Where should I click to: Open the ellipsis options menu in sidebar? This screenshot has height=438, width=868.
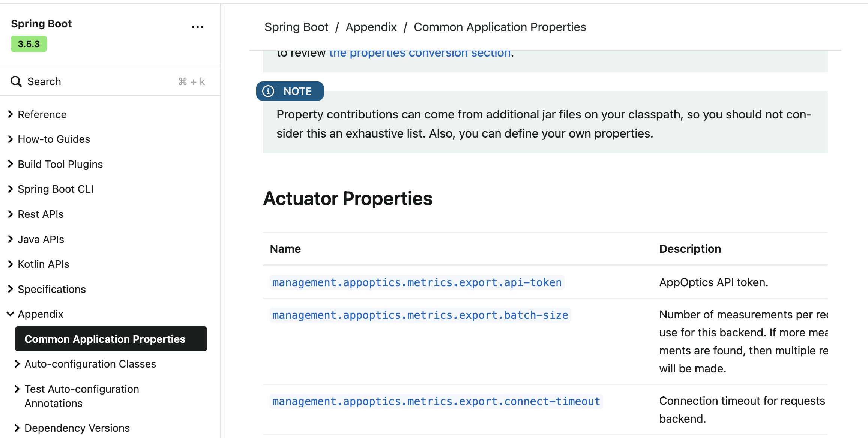(x=198, y=27)
